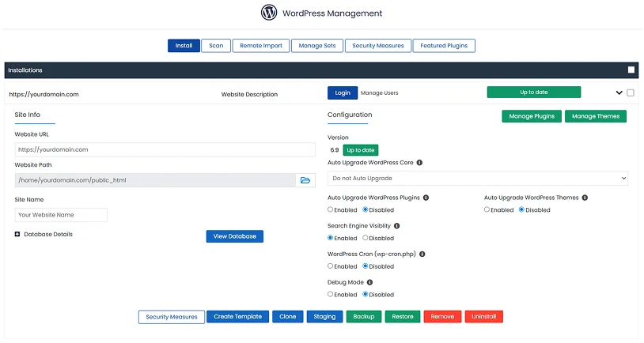Open the top Security Measures tab
Viewport: 644px width, 343px height.
378,46
